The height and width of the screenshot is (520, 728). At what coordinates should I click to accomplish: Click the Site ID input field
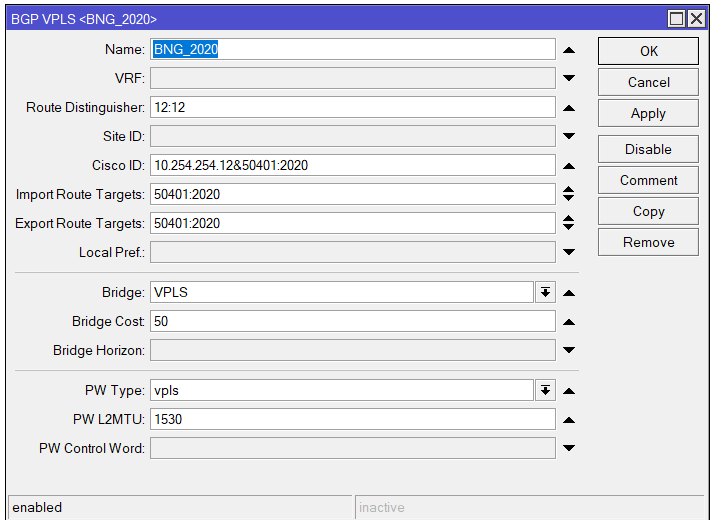[353, 136]
